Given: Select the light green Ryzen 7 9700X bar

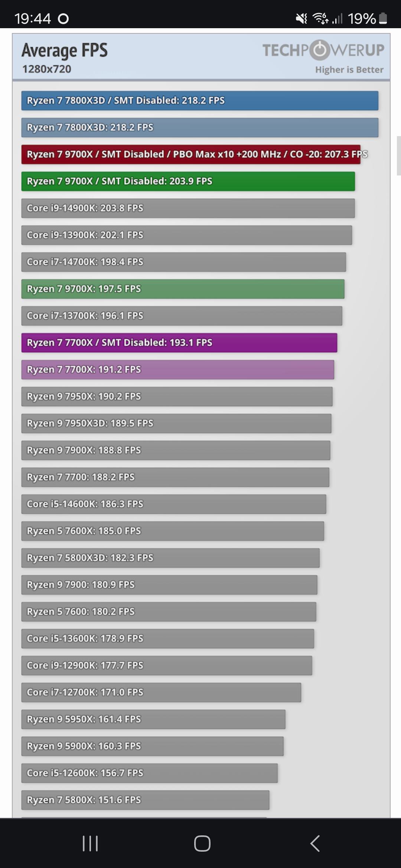Looking at the screenshot, I should coord(183,289).
